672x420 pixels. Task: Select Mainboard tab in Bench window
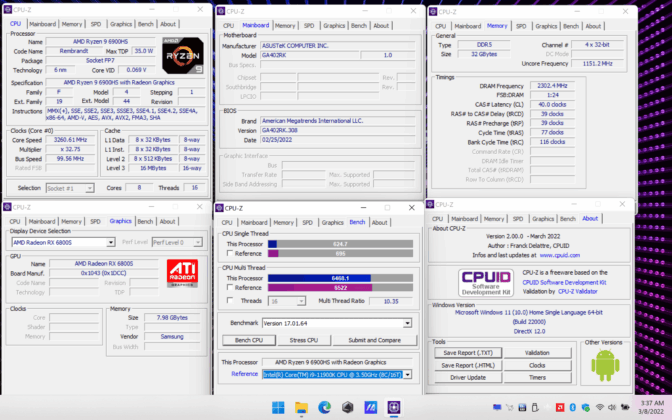coord(254,222)
